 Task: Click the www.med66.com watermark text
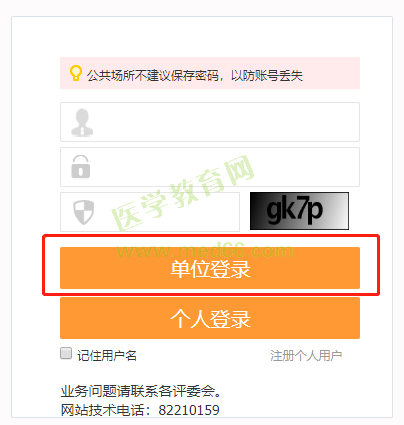(205, 251)
